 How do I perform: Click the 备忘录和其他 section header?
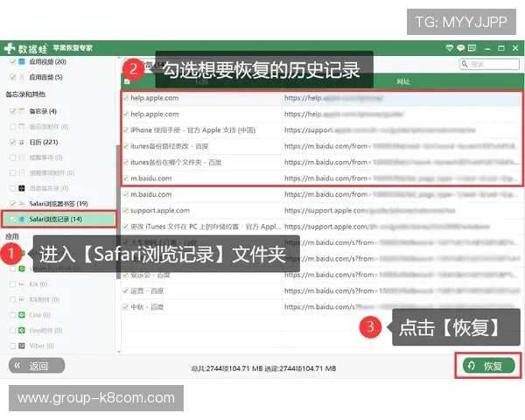point(25,94)
